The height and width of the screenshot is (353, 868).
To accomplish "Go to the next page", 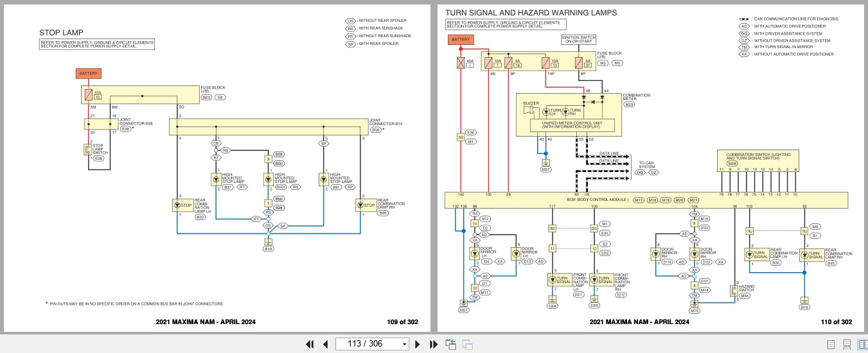I will (417, 344).
